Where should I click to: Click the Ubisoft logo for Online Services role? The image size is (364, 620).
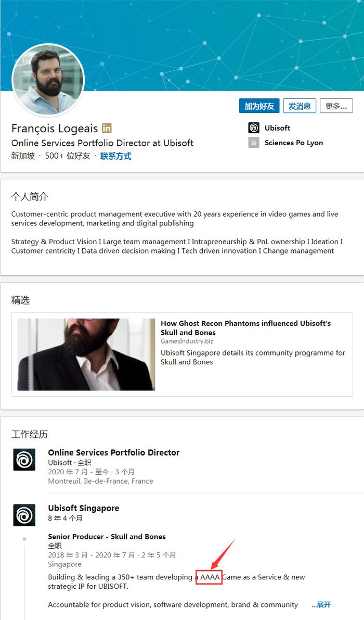(24, 460)
